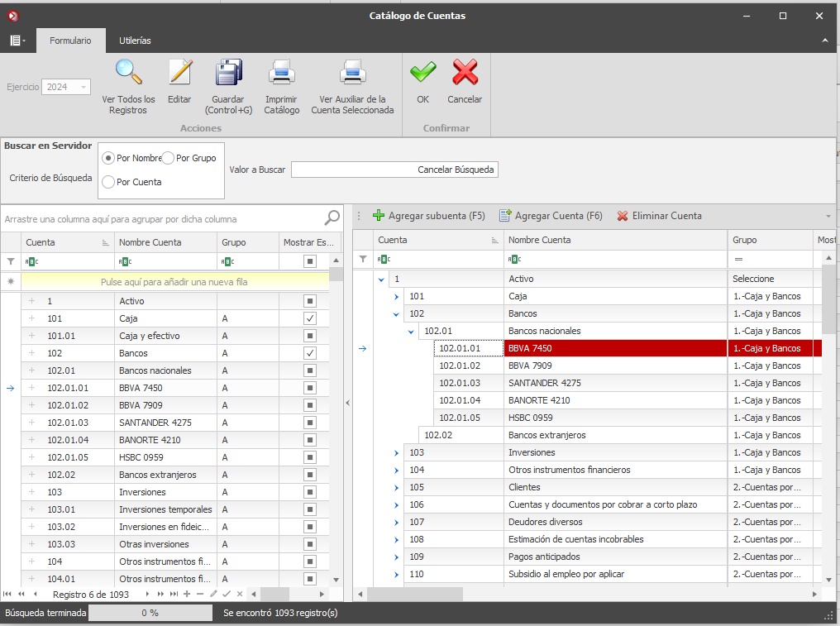Open the application menu icon beside Formulario
840x626 pixels.
point(17,41)
